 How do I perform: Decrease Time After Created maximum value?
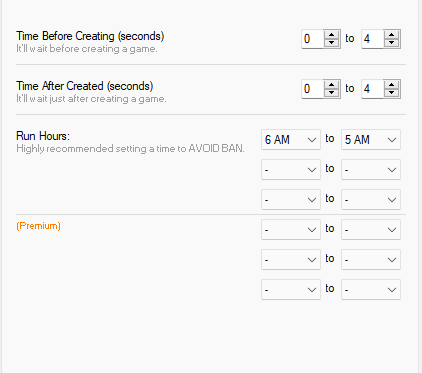391,93
